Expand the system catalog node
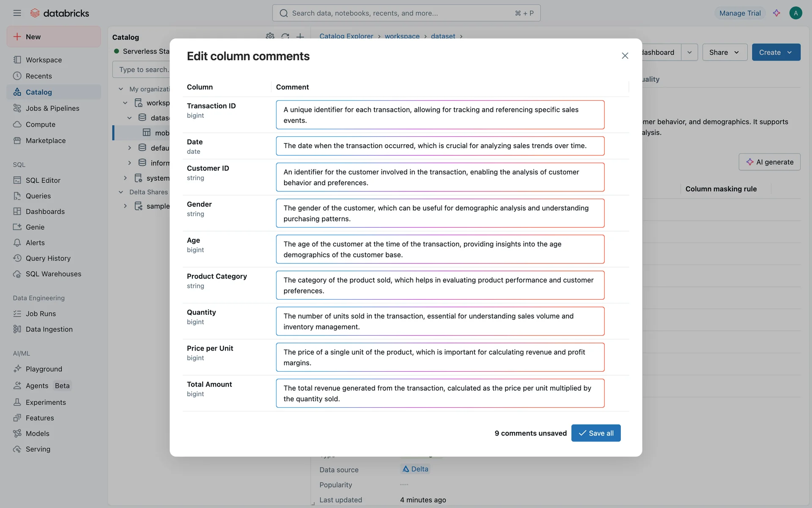The height and width of the screenshot is (508, 812). coord(125,178)
